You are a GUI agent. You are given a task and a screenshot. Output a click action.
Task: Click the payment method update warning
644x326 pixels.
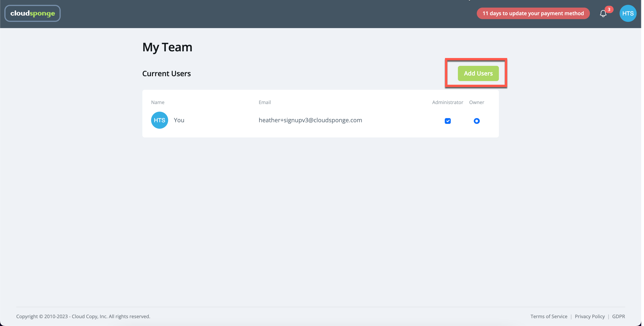[533, 13]
